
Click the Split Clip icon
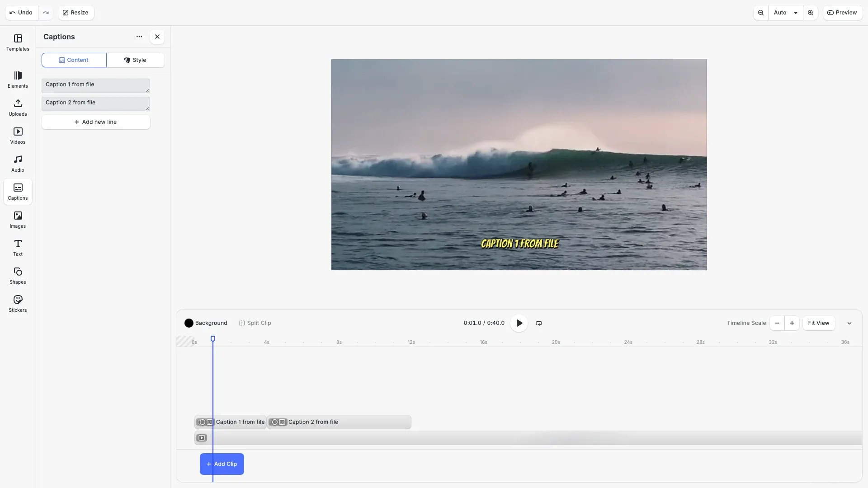point(243,323)
